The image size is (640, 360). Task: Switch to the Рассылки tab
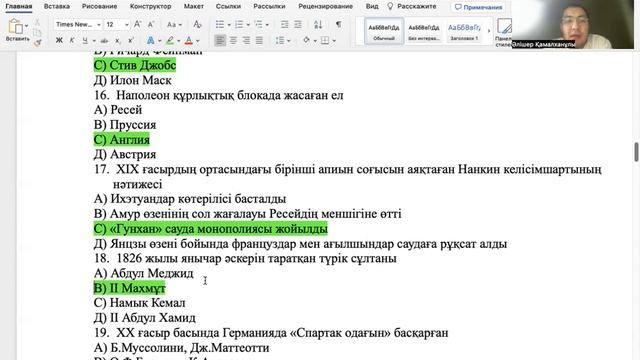click(269, 7)
